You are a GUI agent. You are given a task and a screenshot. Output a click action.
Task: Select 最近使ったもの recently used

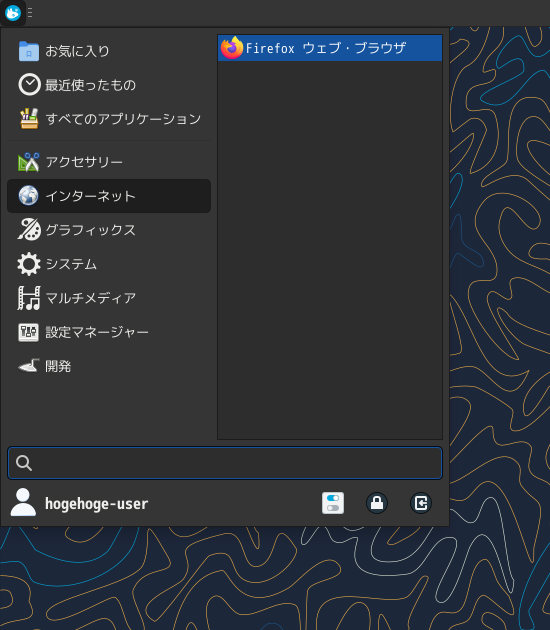point(109,85)
